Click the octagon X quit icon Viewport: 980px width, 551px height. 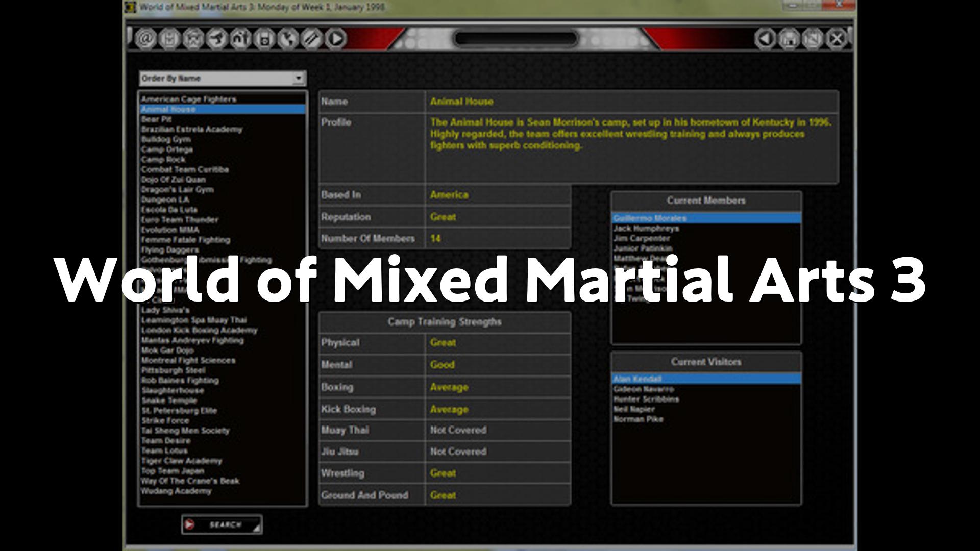[x=837, y=39]
